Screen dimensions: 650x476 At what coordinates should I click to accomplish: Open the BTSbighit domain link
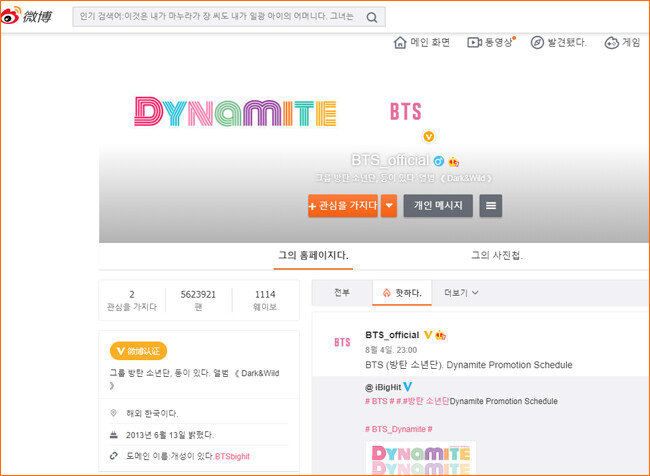click(x=232, y=456)
